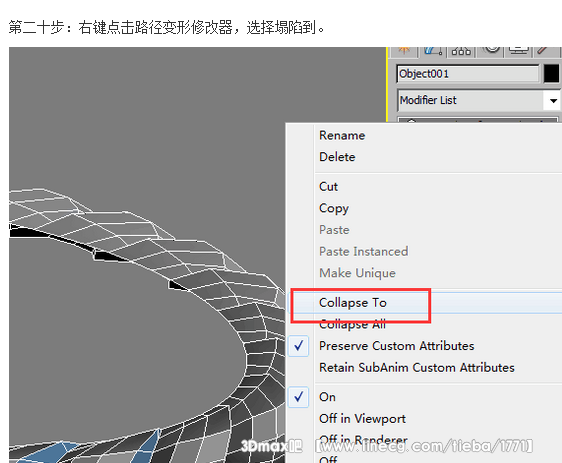Click the Make Unique menu entry

point(357,273)
